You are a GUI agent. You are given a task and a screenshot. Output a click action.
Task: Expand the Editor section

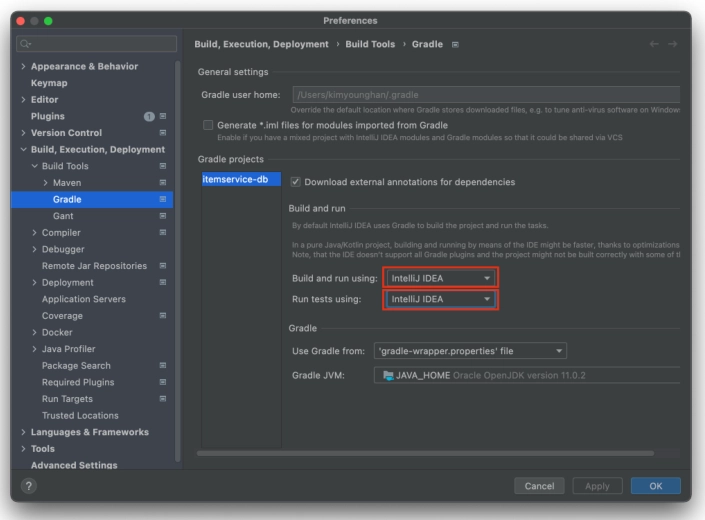(23, 99)
